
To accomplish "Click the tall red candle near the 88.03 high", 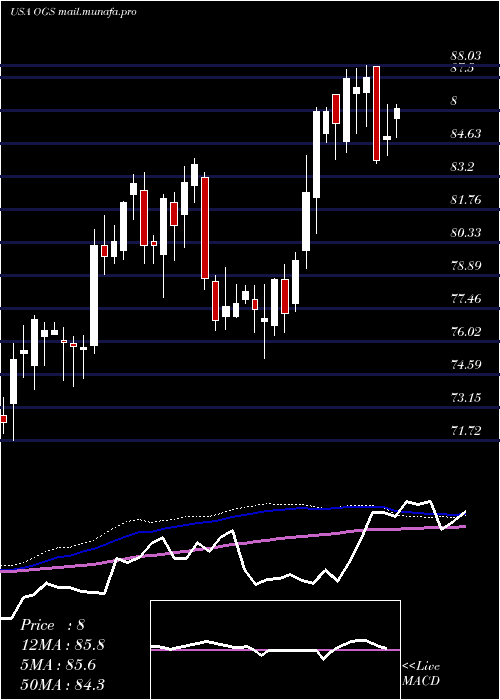I will [x=376, y=113].
